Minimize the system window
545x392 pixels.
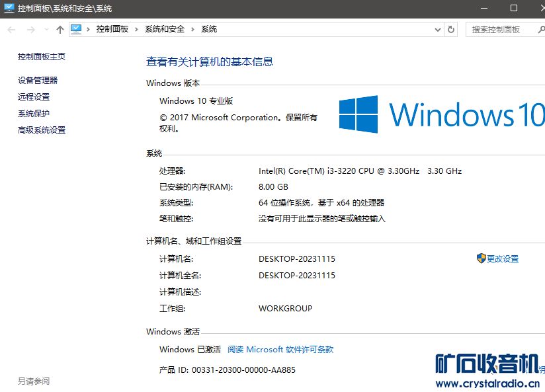point(484,9)
